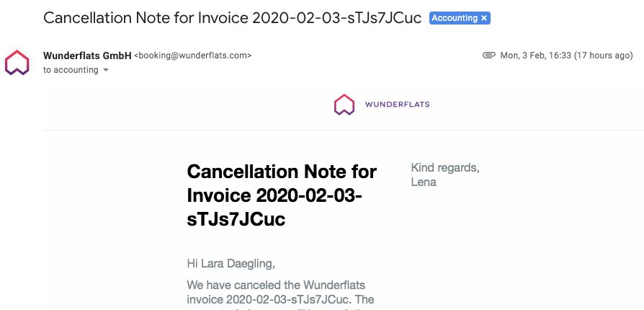
Task: Expand recipient details arrow beside 'to accounting'
Action: (x=106, y=71)
